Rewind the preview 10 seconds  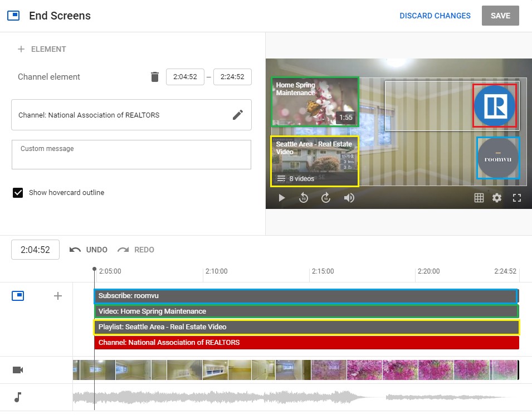coord(304,198)
